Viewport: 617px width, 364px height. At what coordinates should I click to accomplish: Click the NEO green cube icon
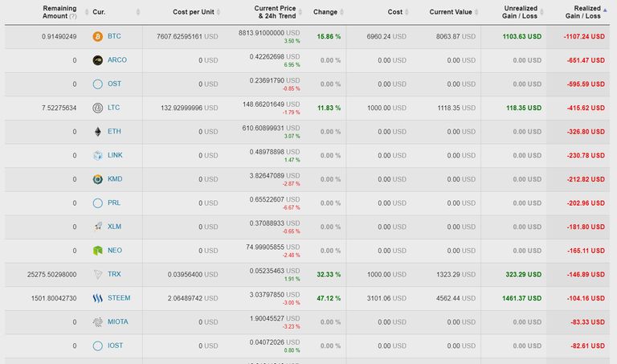coord(97,250)
